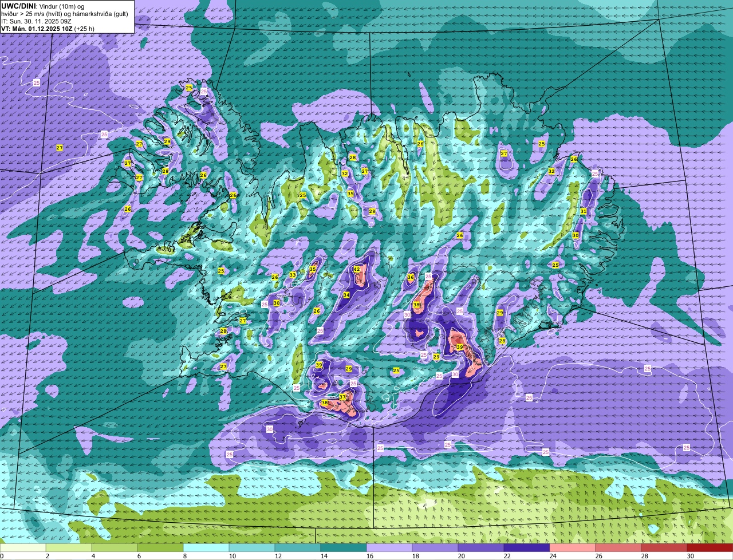733x560 pixels.
Task: Select the 6–8 m/s green legend swatch
Action: pyautogui.click(x=160, y=548)
